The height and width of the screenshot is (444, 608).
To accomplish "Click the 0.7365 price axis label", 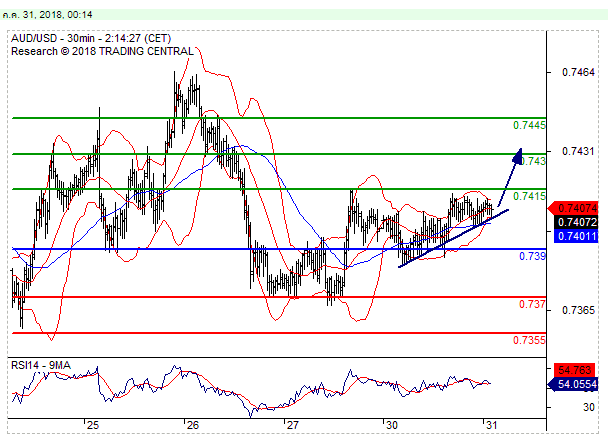I will pyautogui.click(x=578, y=310).
